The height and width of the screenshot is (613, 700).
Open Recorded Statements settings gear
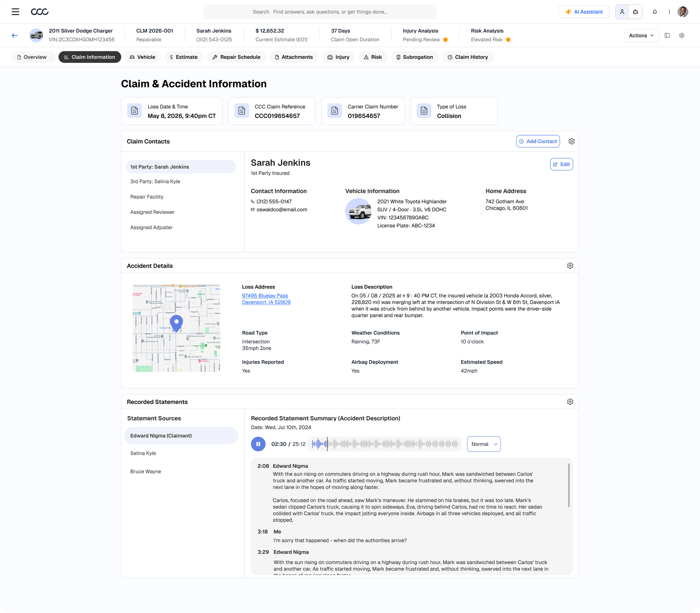point(570,401)
